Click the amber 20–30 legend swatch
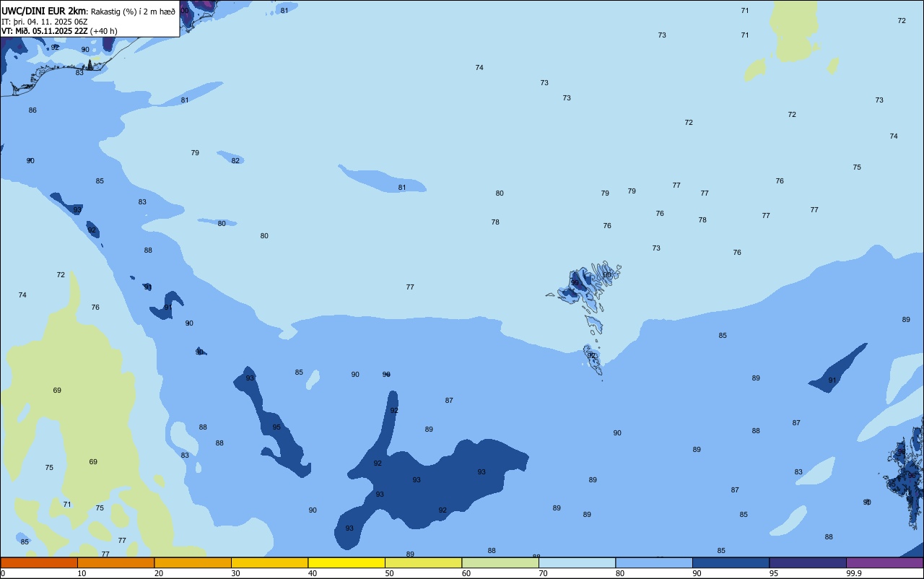The height and width of the screenshot is (579, 924). tap(193, 562)
